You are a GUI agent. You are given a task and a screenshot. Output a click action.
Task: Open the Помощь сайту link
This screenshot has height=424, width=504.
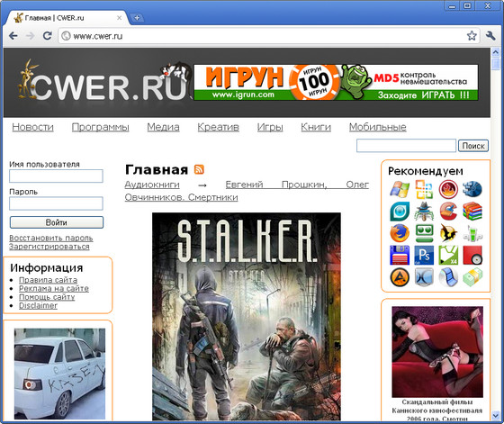[x=47, y=297]
